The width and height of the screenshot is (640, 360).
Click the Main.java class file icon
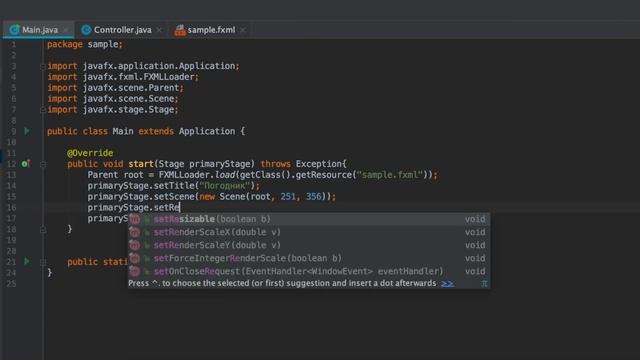click(x=14, y=30)
